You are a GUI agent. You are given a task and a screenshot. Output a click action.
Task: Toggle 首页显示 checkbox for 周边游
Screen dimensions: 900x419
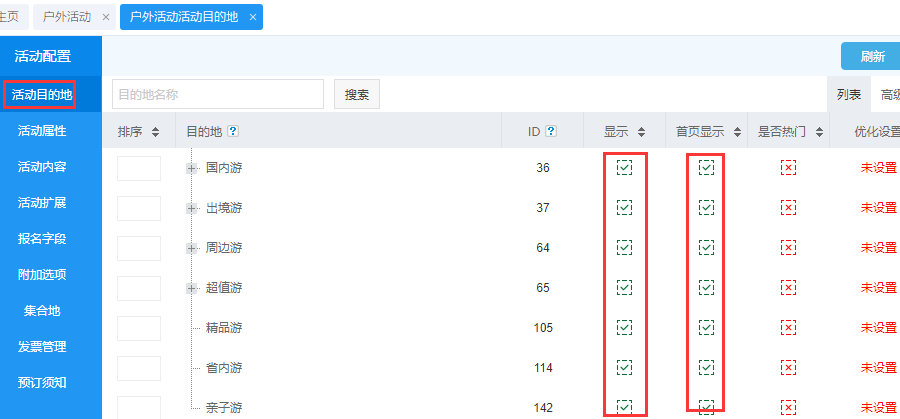(x=706, y=248)
